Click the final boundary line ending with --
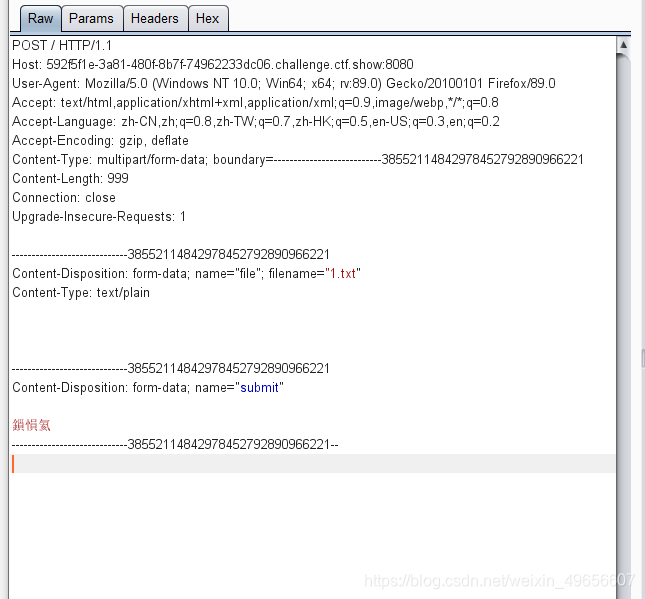The height and width of the screenshot is (599, 645). (175, 445)
